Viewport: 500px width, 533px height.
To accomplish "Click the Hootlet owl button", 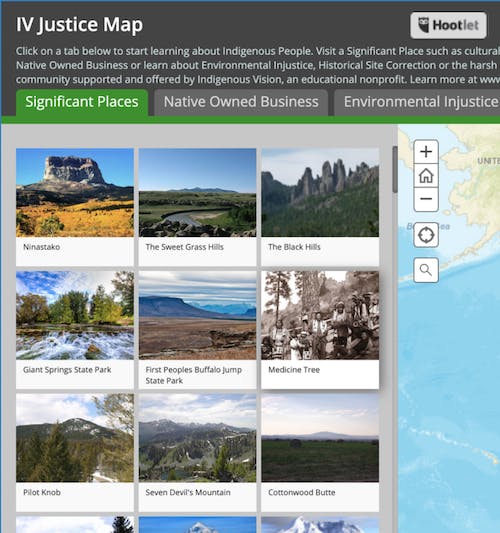I will pos(448,25).
